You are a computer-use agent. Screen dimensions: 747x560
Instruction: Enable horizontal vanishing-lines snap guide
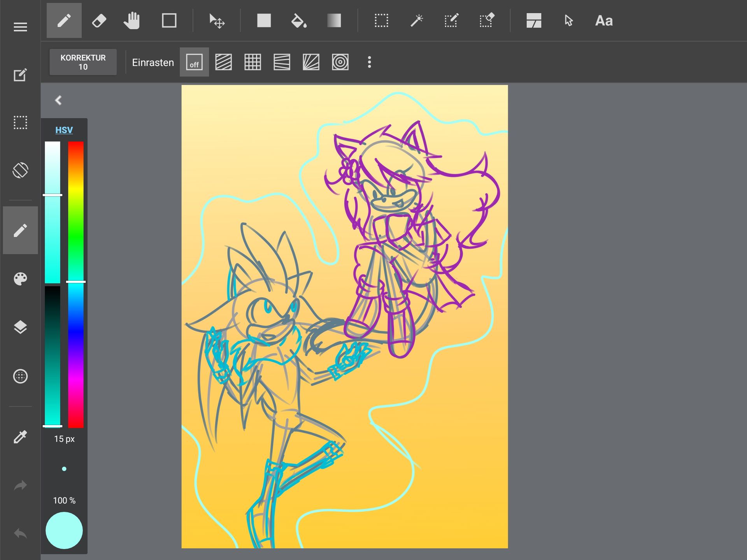point(282,62)
